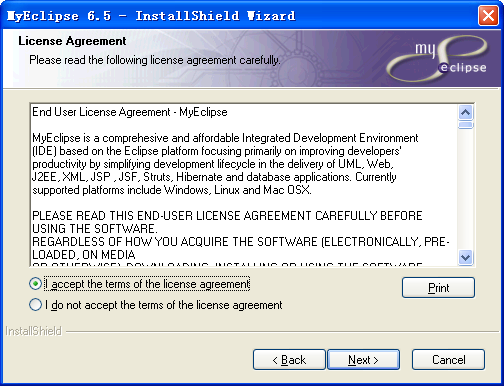504x386 pixels.
Task: Click the license text scroll-up arrow
Action: point(466,113)
